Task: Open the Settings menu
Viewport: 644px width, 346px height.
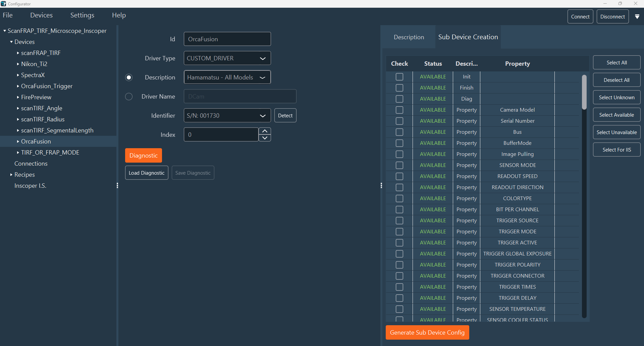Action: click(x=82, y=15)
